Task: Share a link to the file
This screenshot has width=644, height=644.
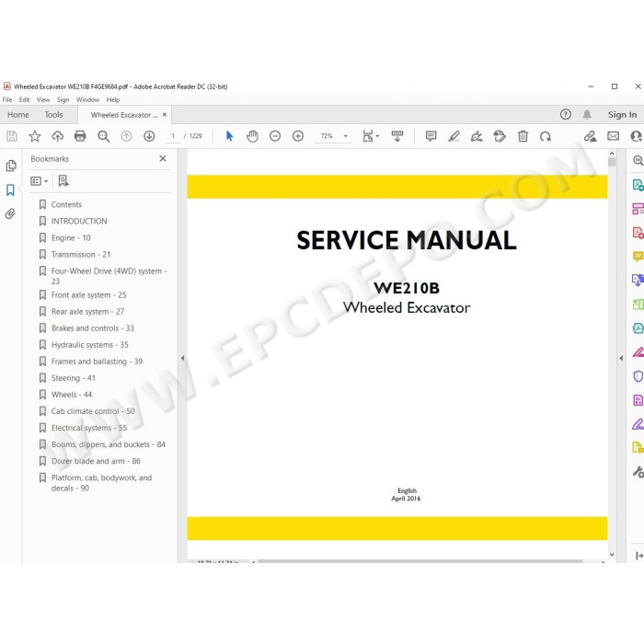Action: [591, 136]
